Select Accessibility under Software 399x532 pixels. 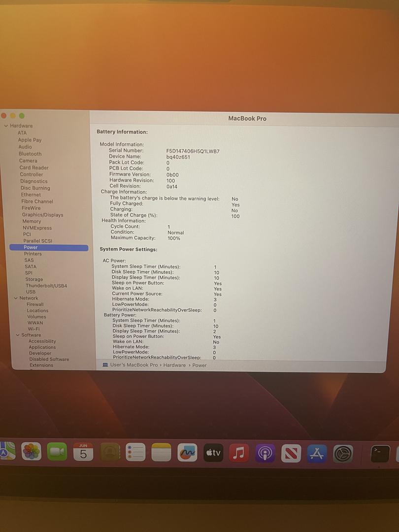42,341
